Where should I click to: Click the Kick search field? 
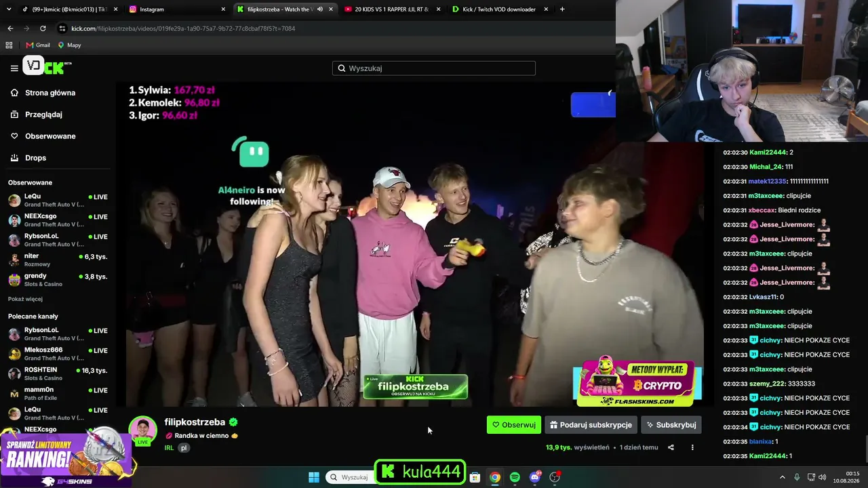(x=434, y=68)
